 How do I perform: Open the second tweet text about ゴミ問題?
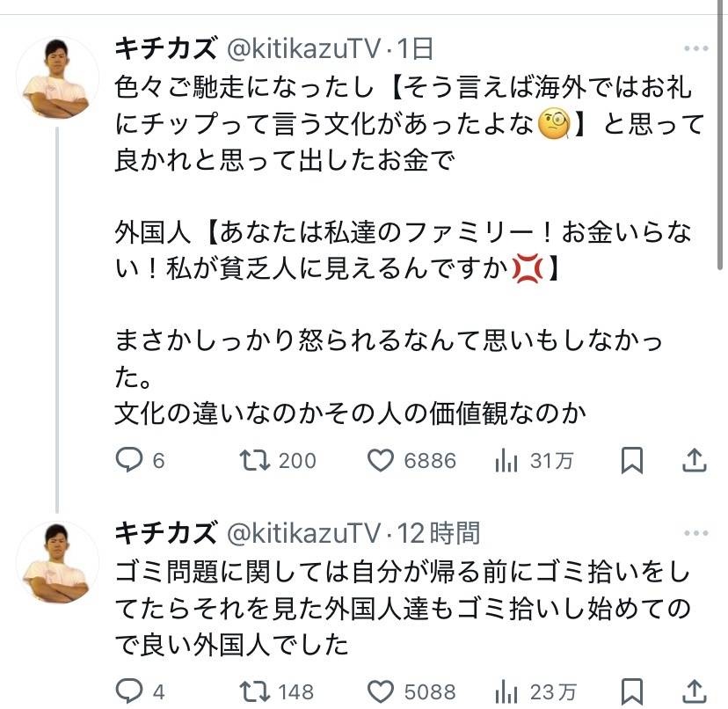click(x=396, y=607)
